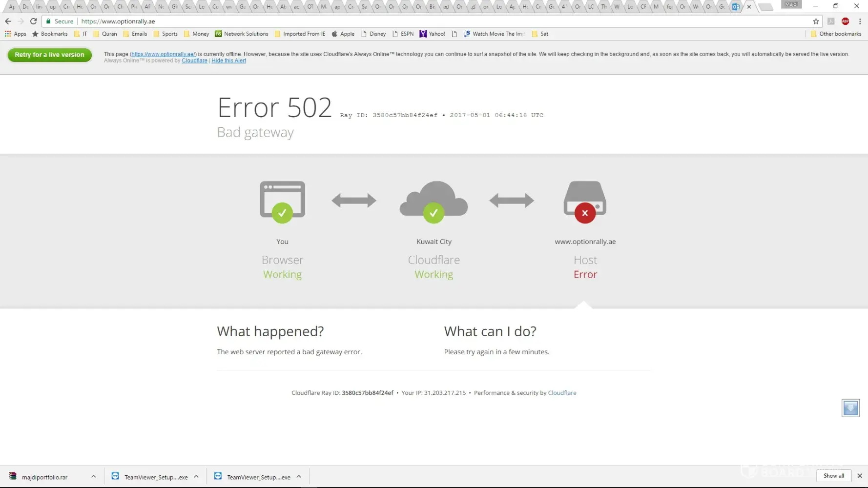Open the Chrome three-dot menu
This screenshot has height=488, width=868.
pos(860,21)
